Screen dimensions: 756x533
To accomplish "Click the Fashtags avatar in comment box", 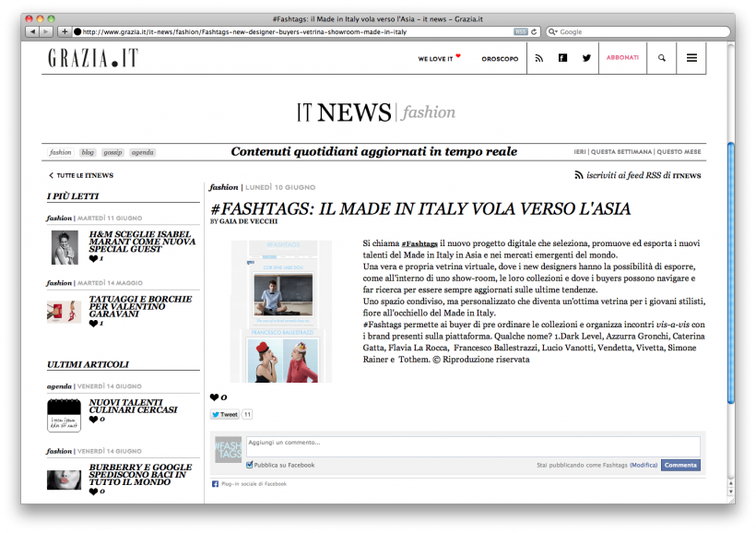I will 228,450.
